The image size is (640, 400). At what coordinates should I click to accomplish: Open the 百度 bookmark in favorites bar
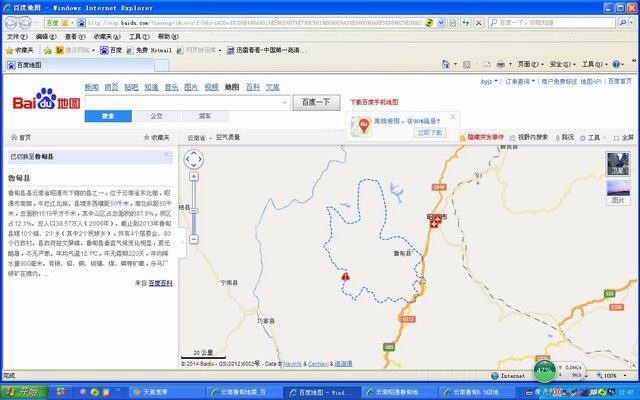111,50
